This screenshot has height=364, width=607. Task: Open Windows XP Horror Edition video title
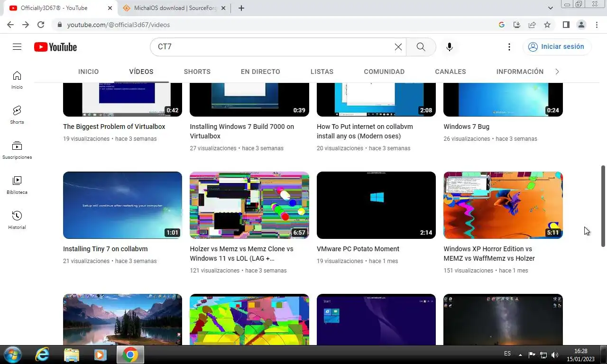489,254
